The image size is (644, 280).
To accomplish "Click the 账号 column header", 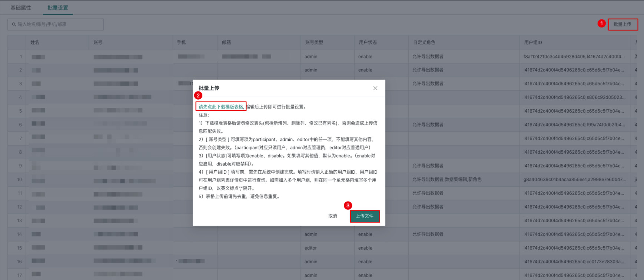I will coord(98,43).
